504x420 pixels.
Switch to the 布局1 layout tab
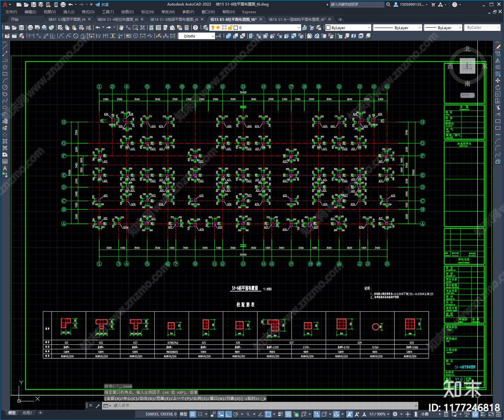point(27,413)
